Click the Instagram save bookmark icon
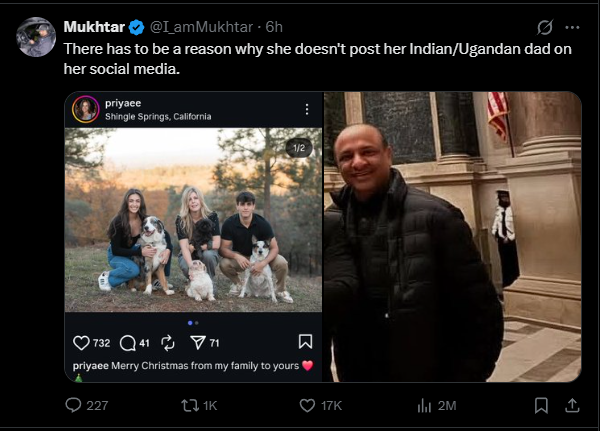Viewport: 600px width, 431px height. click(306, 342)
